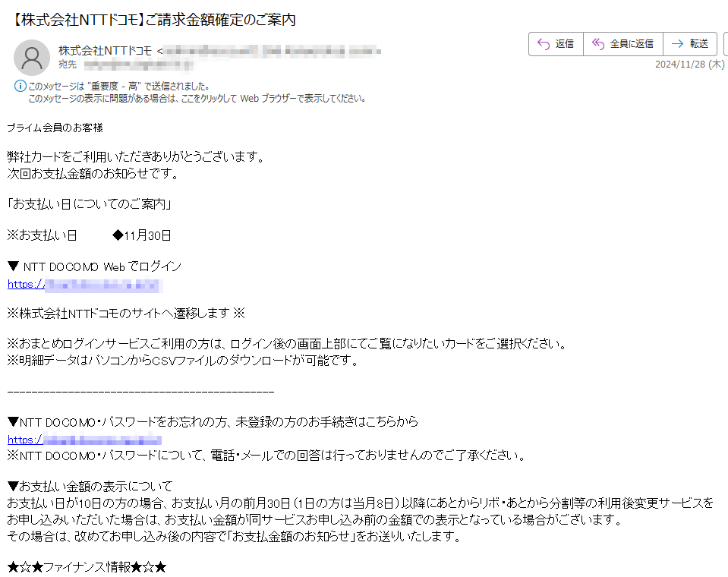Click the 返信 reply arrow icon
The width and height of the screenshot is (728, 577).
[x=544, y=43]
